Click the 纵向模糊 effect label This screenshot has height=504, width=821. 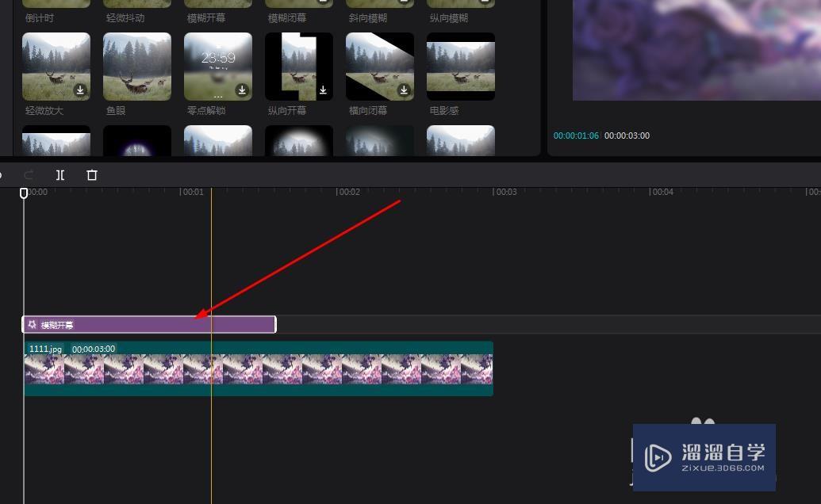449,18
